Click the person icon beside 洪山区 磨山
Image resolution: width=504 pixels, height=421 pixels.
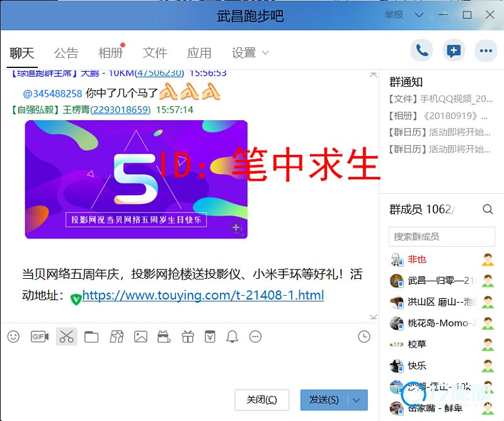[x=488, y=302]
